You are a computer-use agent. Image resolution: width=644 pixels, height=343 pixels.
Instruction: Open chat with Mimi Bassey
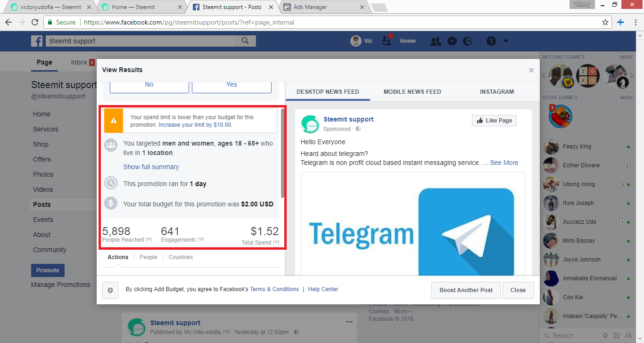(x=587, y=241)
